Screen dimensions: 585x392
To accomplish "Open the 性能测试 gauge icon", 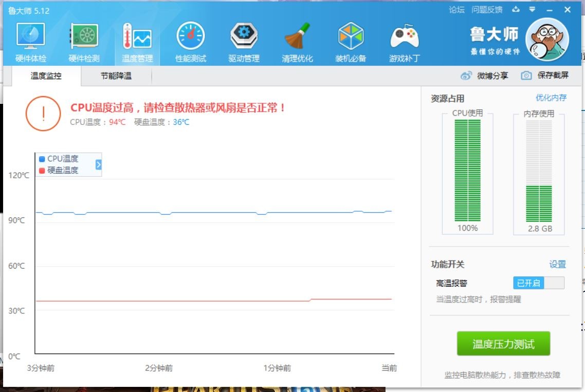I will [x=191, y=36].
